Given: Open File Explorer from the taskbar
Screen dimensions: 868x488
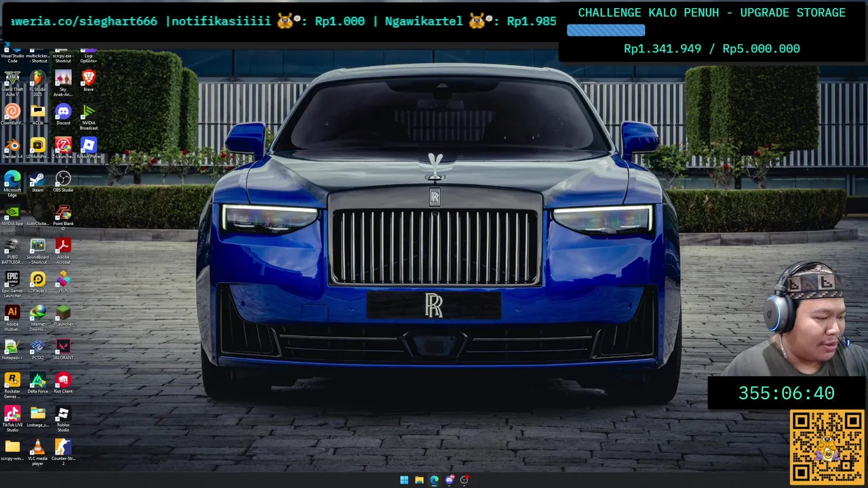Looking at the screenshot, I should click(419, 480).
